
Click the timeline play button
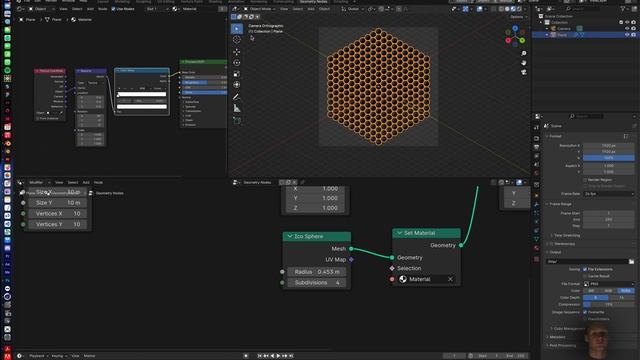pos(278,356)
